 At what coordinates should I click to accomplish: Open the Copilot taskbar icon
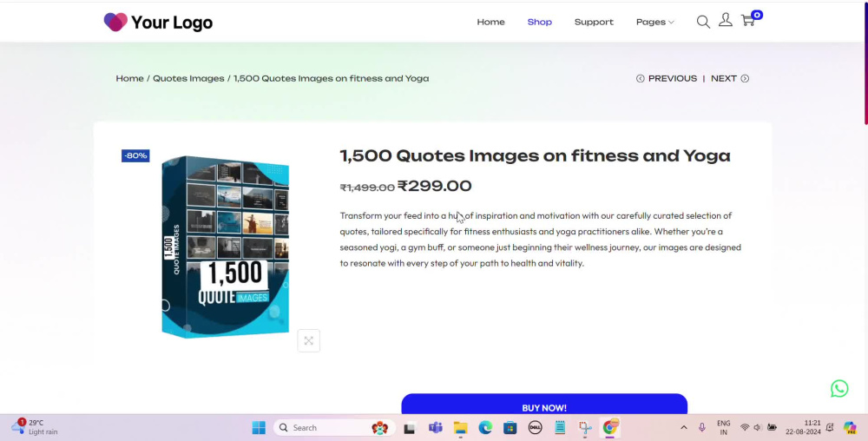850,427
